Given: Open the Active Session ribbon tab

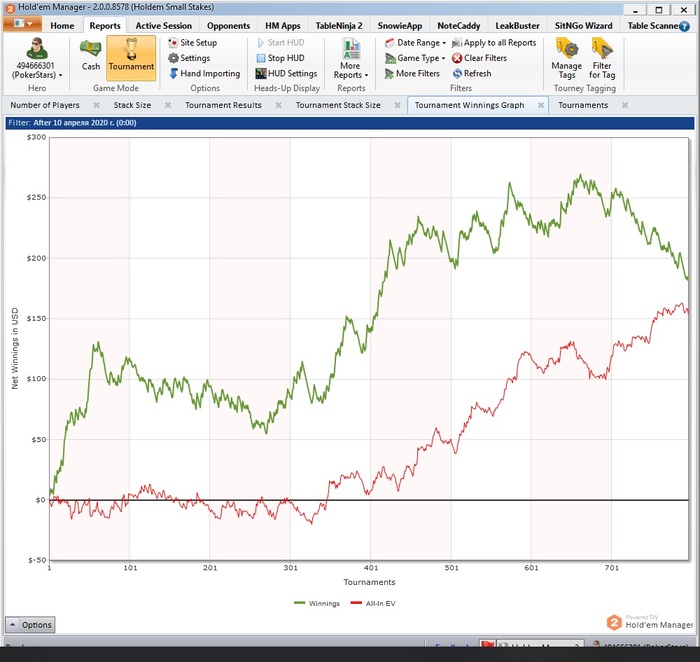Looking at the screenshot, I should [163, 26].
